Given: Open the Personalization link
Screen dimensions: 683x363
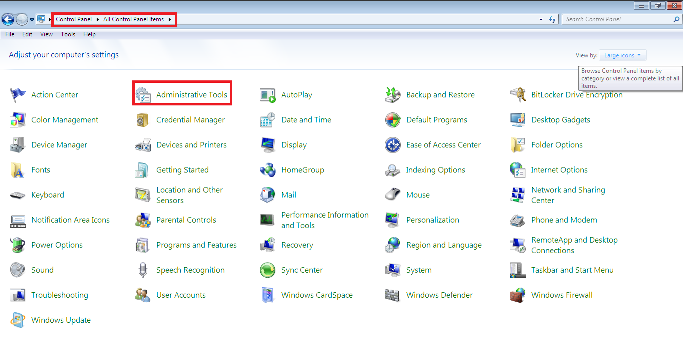Looking at the screenshot, I should (433, 220).
